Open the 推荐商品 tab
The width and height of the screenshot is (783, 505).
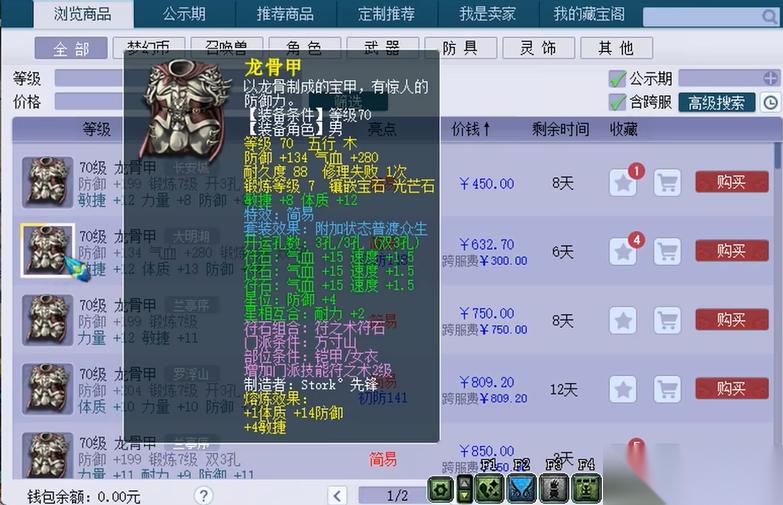tap(285, 14)
